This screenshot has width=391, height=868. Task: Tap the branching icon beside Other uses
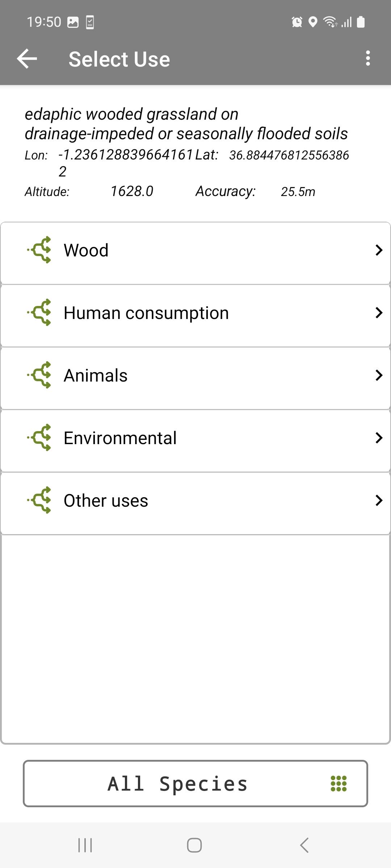click(x=39, y=500)
